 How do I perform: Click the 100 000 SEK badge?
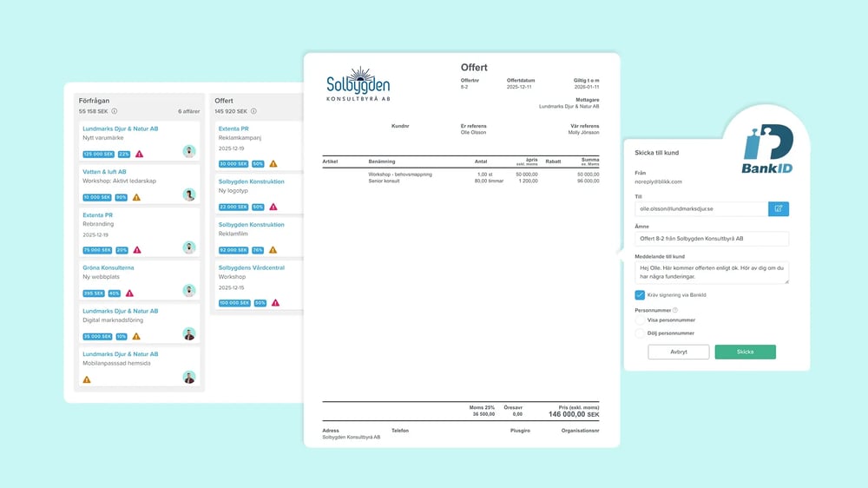click(234, 302)
